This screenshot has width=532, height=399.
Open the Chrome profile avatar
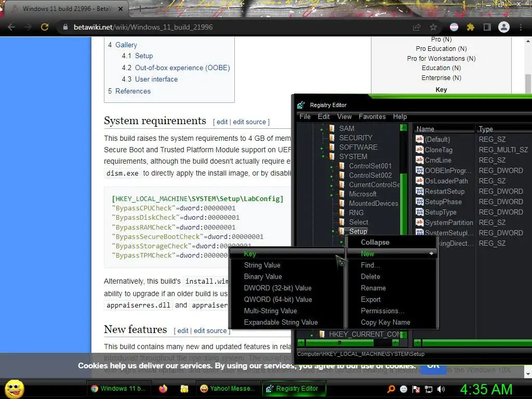click(x=504, y=27)
